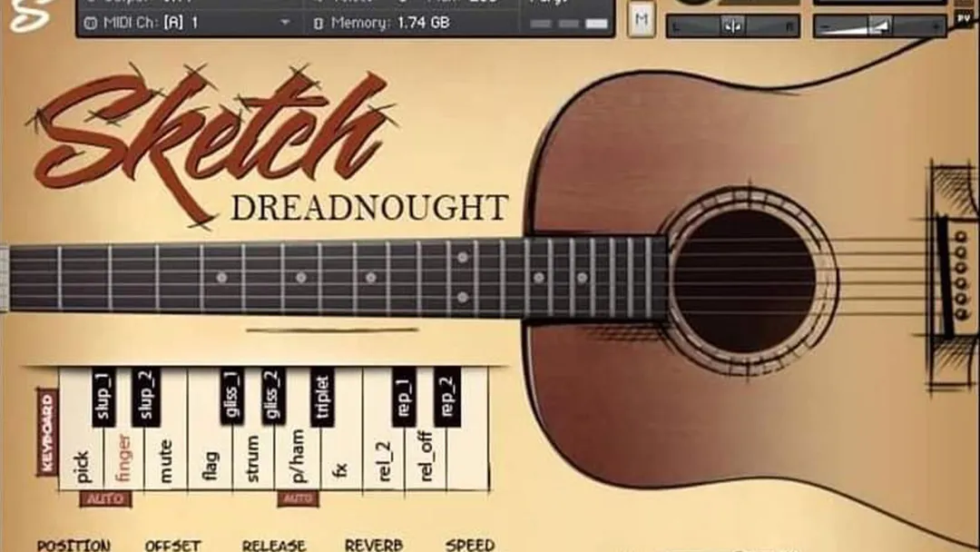Viewport: 980px width, 552px height.
Task: Mute the instrument with the M button
Action: tap(642, 18)
